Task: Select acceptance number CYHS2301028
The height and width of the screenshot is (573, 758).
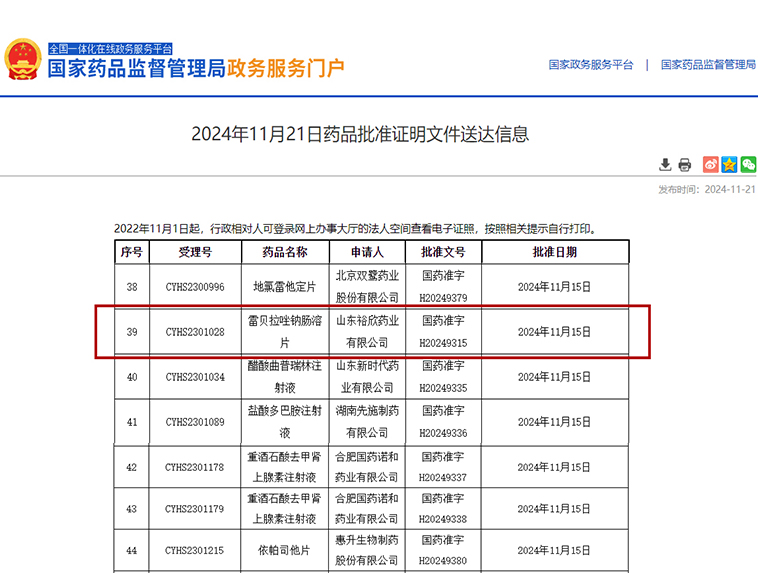Action: tap(195, 333)
